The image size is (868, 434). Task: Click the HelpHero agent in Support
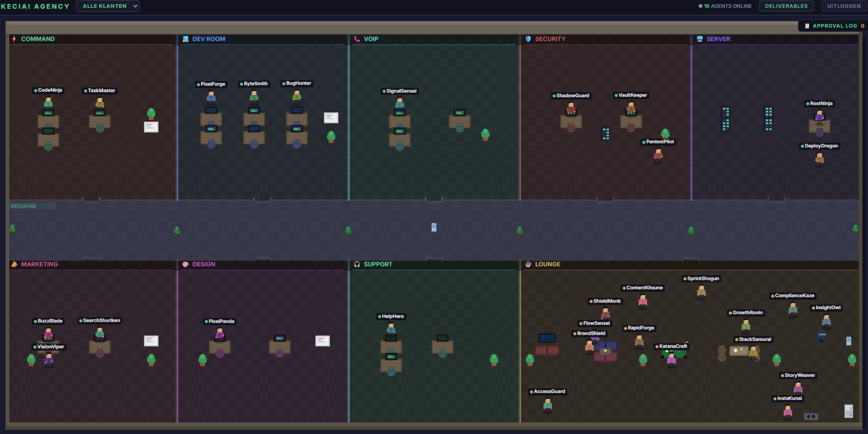coord(391,328)
